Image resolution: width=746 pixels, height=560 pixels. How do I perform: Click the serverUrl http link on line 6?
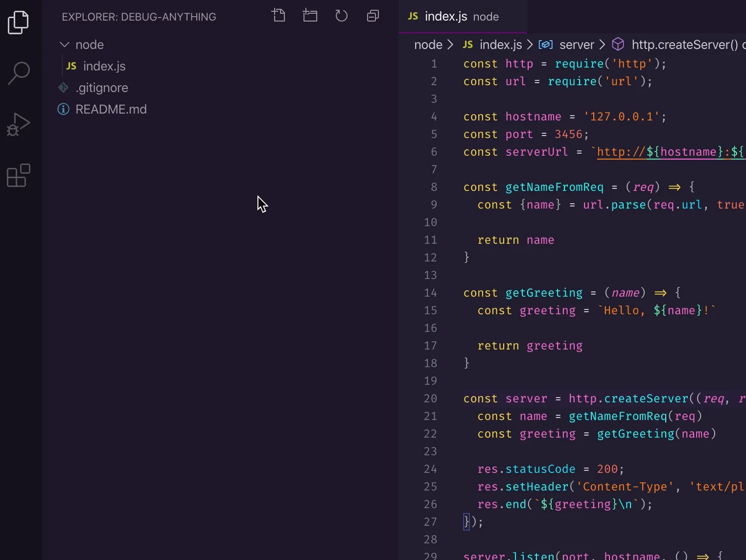671,152
